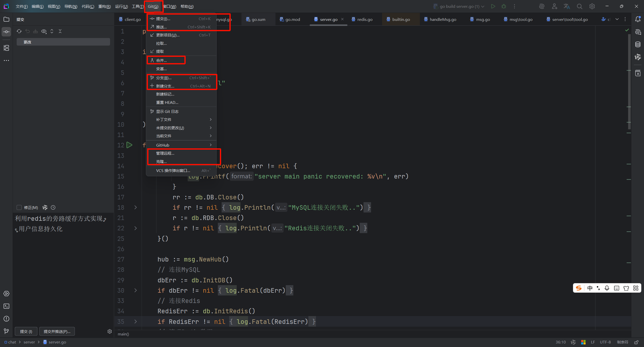Open the Database tool window icon
Viewport: 644px width, 347px height.
[638, 45]
